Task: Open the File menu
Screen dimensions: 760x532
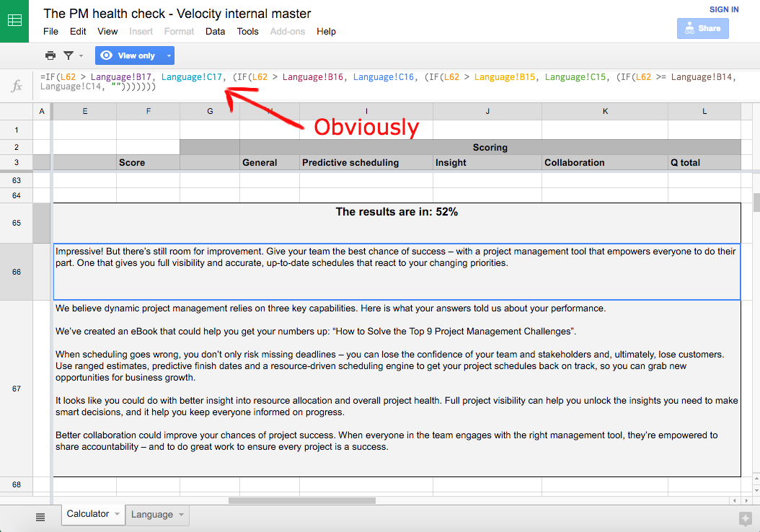Action: point(50,32)
